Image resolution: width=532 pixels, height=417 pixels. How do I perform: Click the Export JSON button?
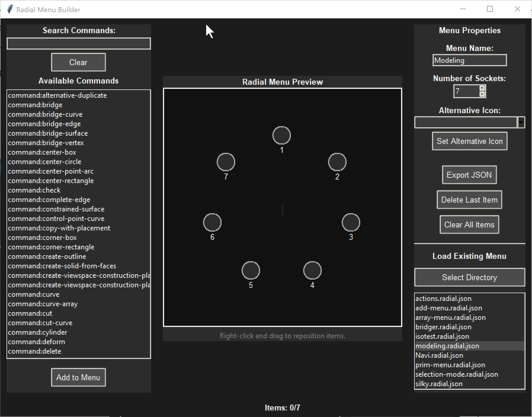click(469, 175)
